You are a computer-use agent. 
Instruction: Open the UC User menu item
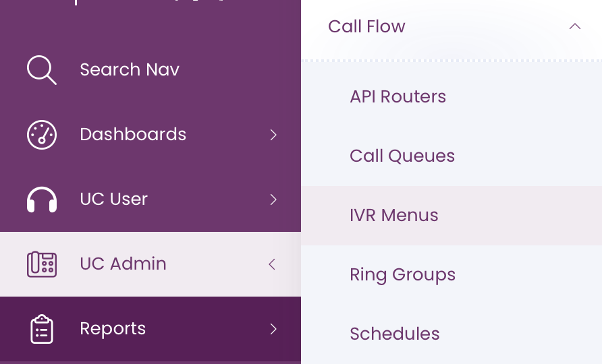tap(150, 200)
